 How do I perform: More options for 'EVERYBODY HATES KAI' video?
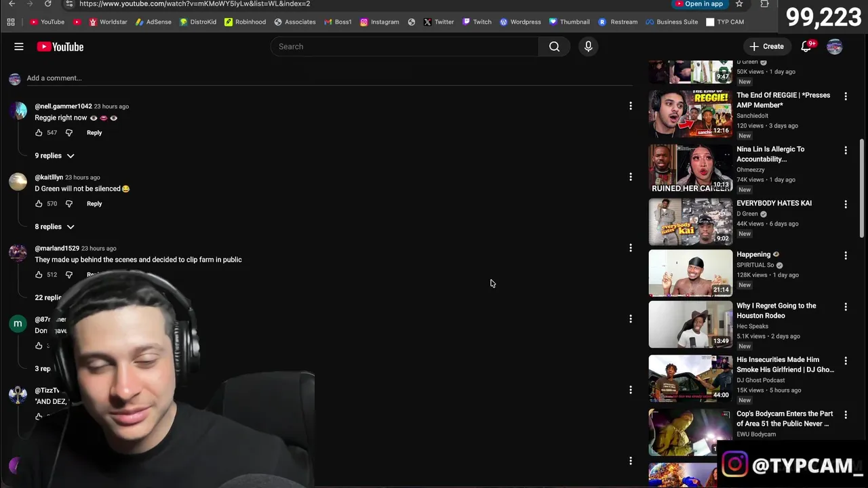point(846,204)
